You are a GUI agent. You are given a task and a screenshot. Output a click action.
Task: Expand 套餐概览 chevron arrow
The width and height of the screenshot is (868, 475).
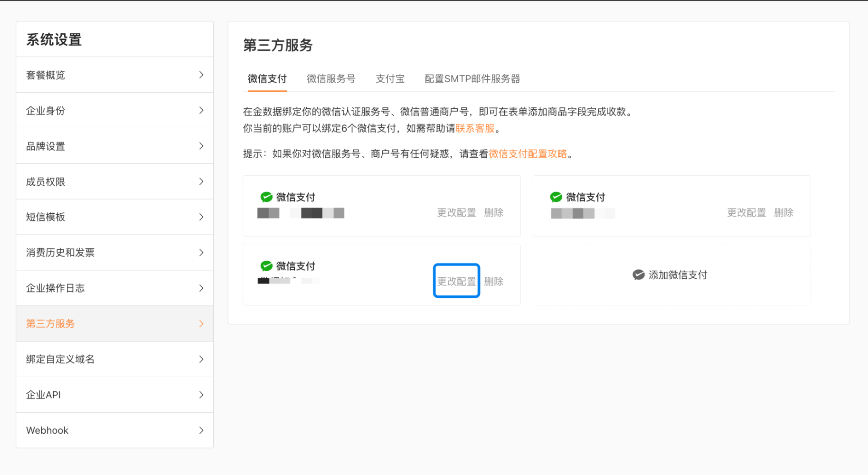[201, 75]
